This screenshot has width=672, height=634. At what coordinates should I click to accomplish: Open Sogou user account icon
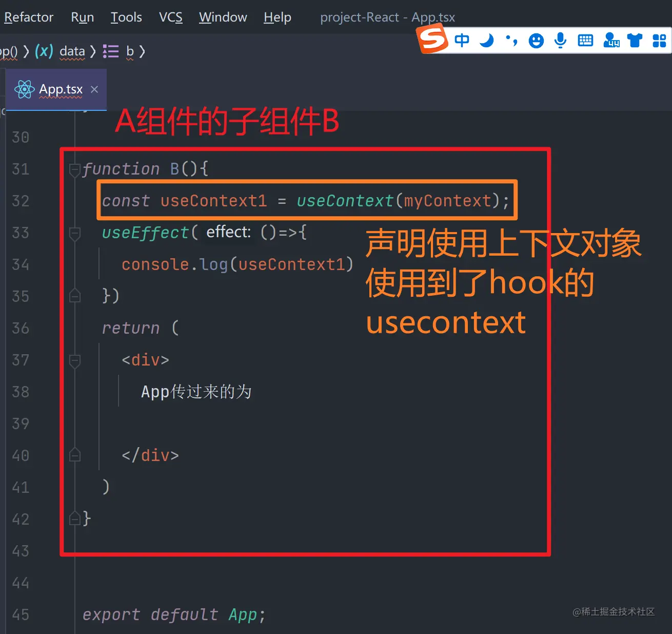[611, 40]
